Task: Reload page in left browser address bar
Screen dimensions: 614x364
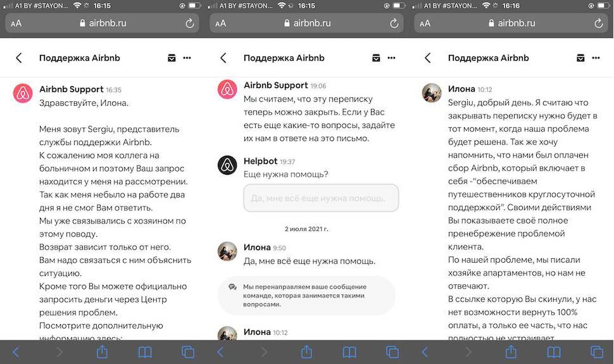Action: coord(189,23)
